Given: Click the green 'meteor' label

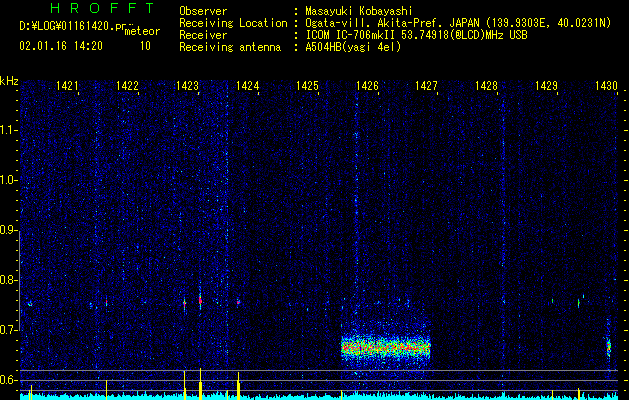Looking at the screenshot, I should coord(142,31).
